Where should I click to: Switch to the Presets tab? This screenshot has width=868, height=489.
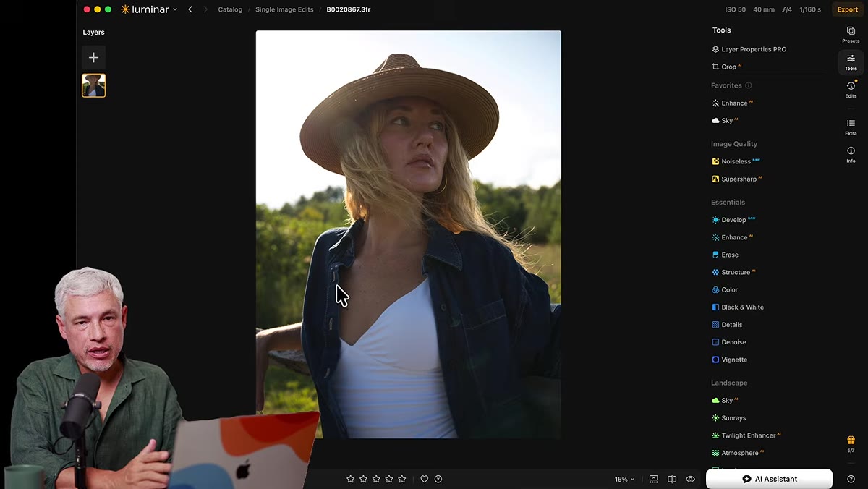click(x=851, y=35)
